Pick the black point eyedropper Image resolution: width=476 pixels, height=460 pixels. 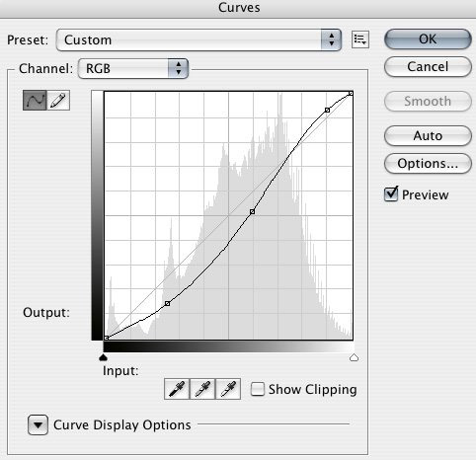177,389
